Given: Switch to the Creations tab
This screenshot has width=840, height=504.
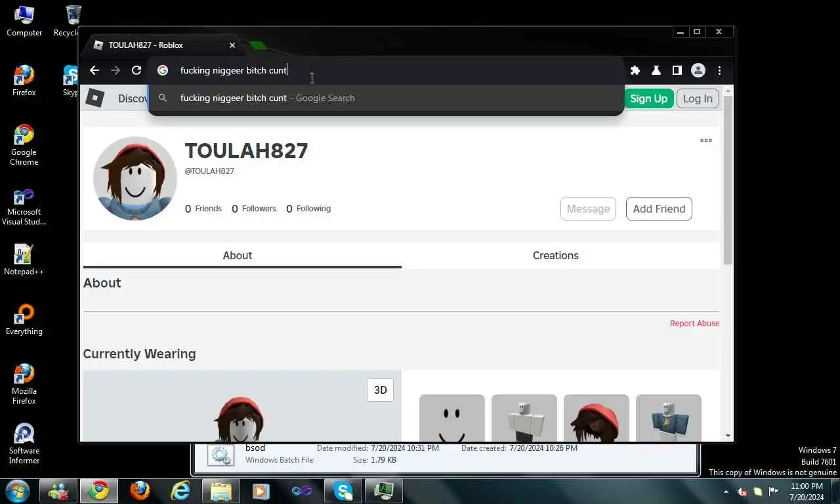Looking at the screenshot, I should 556,255.
